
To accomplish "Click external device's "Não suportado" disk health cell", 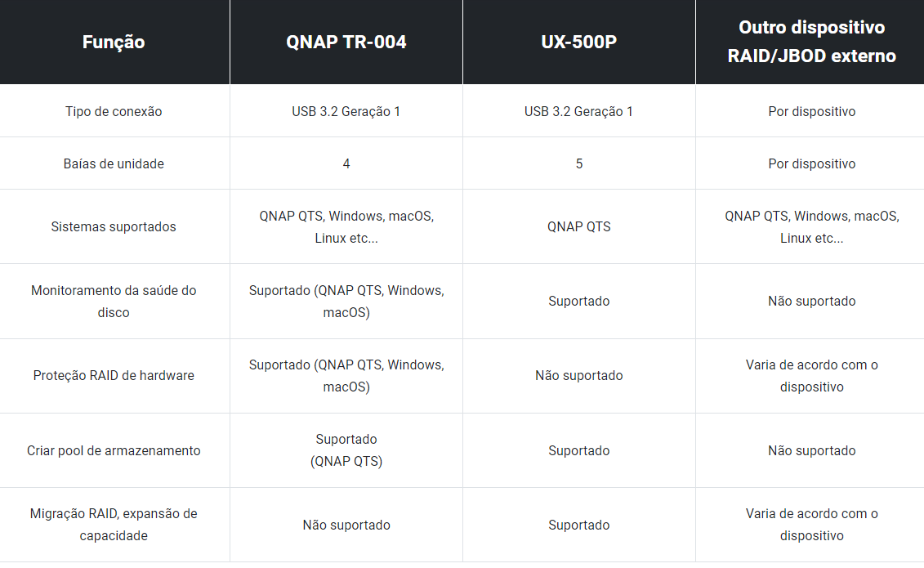I will (x=811, y=301).
